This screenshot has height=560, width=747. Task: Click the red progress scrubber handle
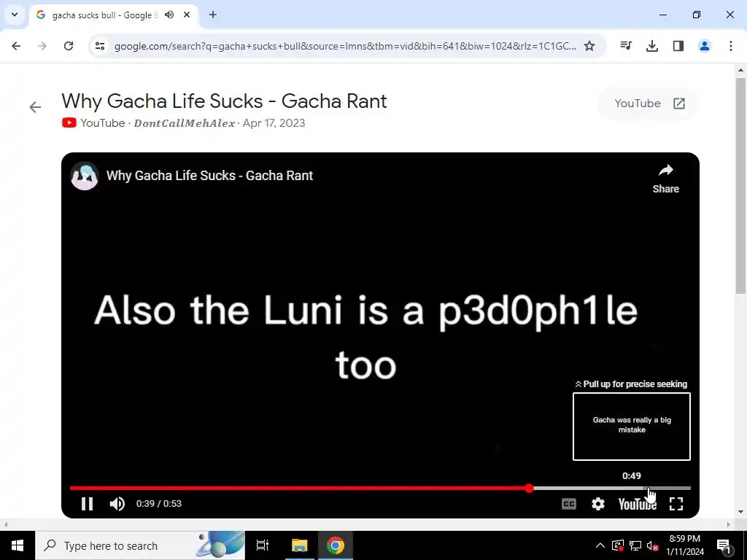click(x=530, y=488)
